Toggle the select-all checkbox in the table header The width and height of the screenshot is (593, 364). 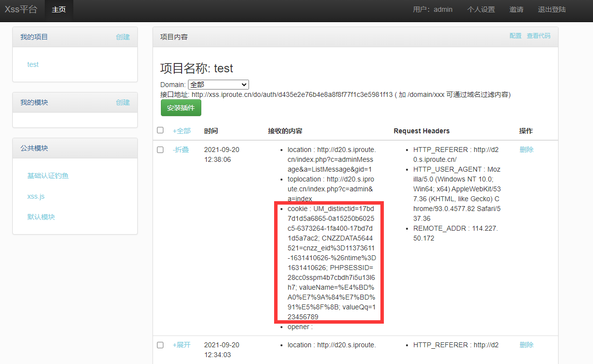(160, 130)
